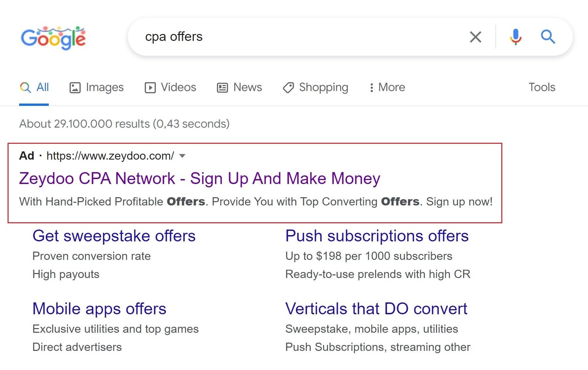Open the More options menu

pos(387,87)
